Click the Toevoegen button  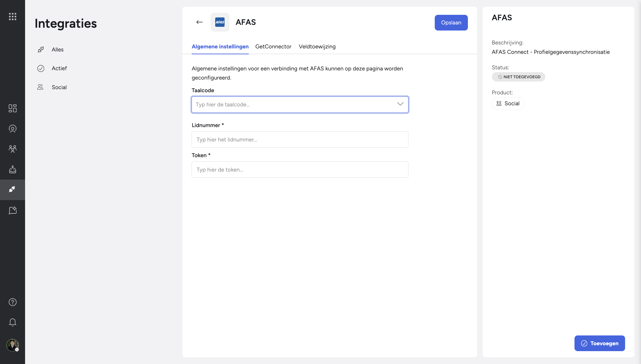click(x=599, y=343)
